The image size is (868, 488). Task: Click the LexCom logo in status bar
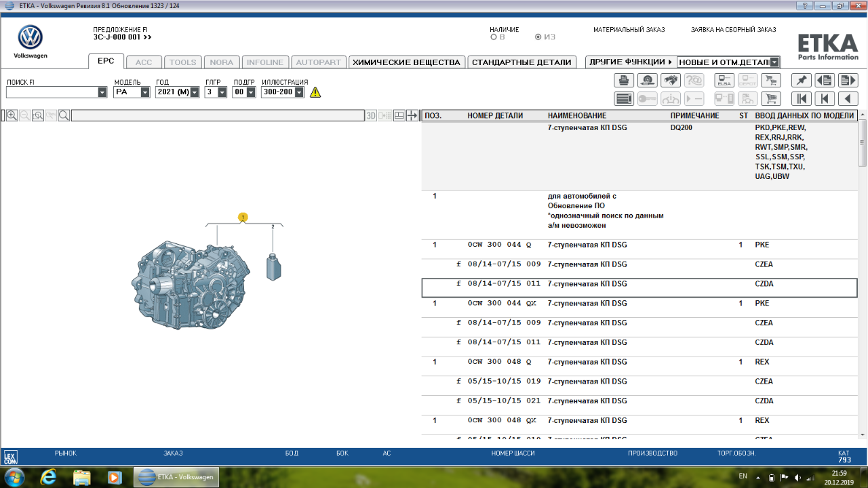pos(11,457)
